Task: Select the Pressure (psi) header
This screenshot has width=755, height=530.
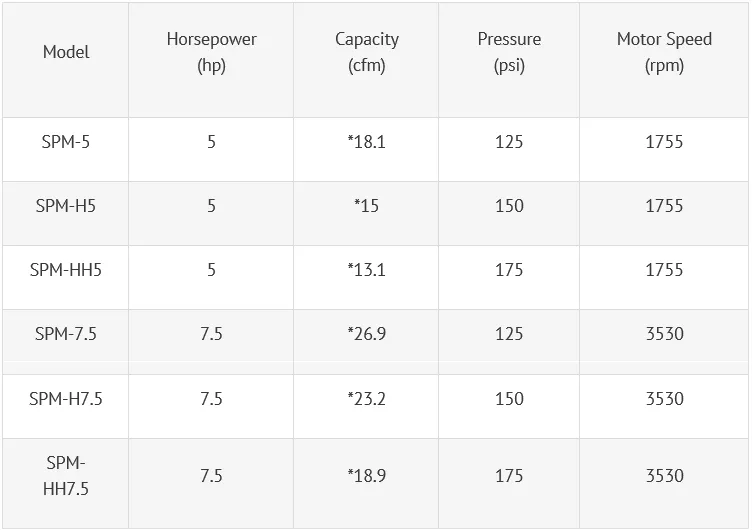Action: tap(509, 52)
